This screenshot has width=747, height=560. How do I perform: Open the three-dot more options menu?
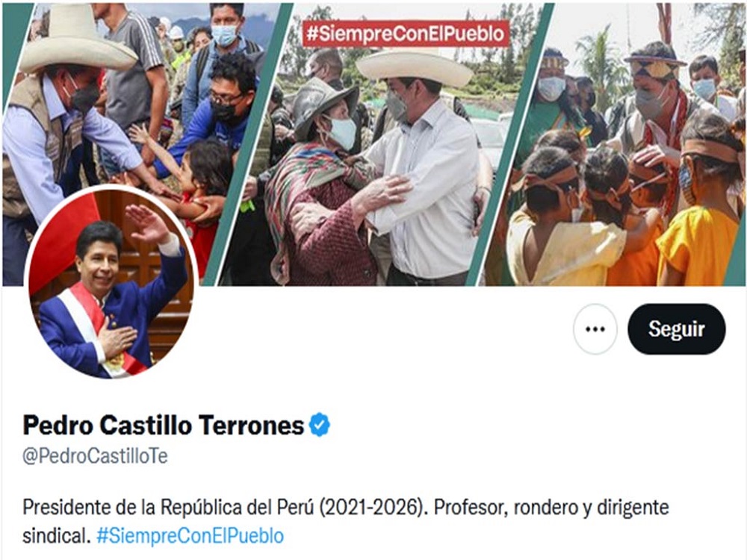pyautogui.click(x=595, y=329)
